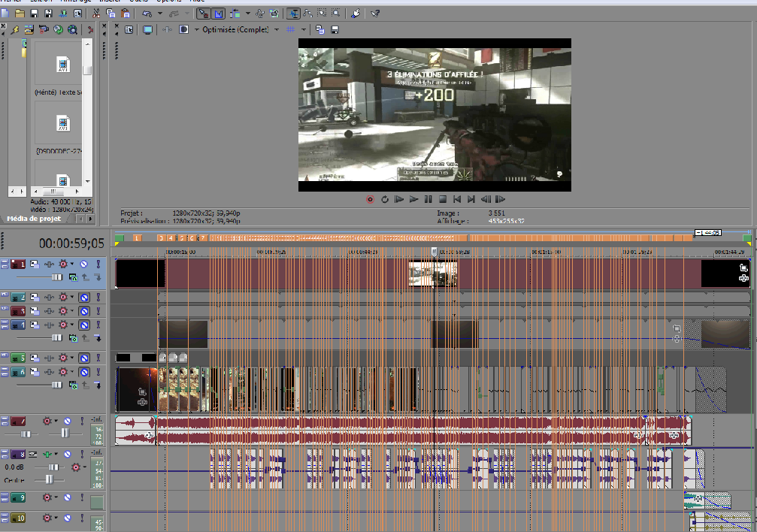Copy preview snapshot to clipboard
The width and height of the screenshot is (757, 532).
[320, 30]
